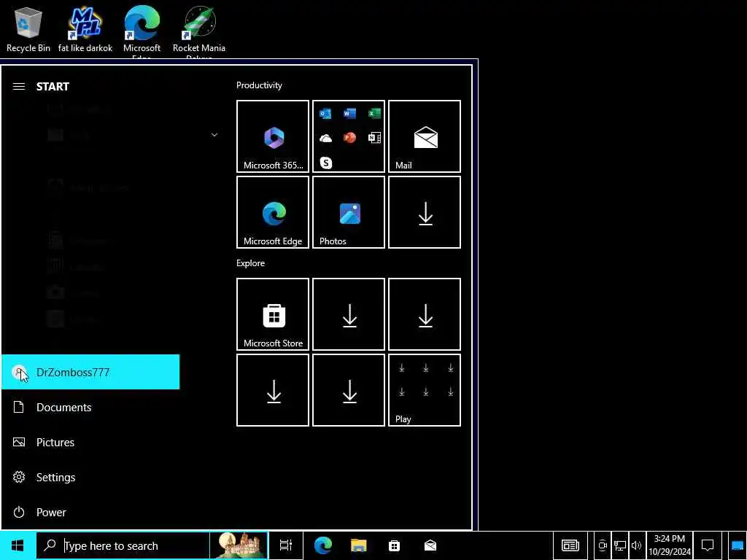Click download tile directly left of Play folder

349,390
